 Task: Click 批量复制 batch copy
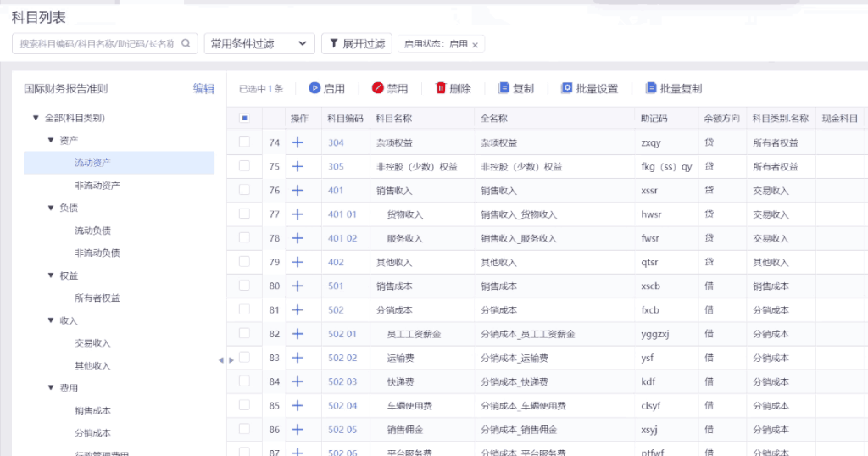pyautogui.click(x=673, y=88)
